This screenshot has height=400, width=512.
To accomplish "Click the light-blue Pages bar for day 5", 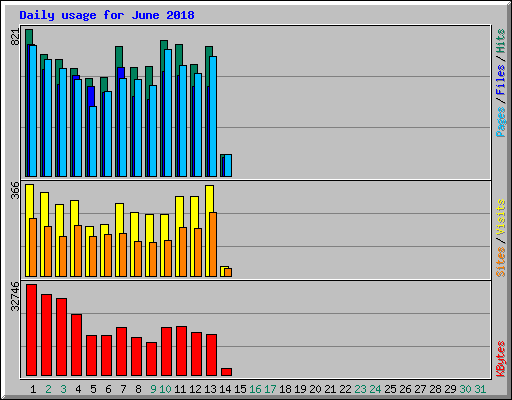I will (93, 141).
